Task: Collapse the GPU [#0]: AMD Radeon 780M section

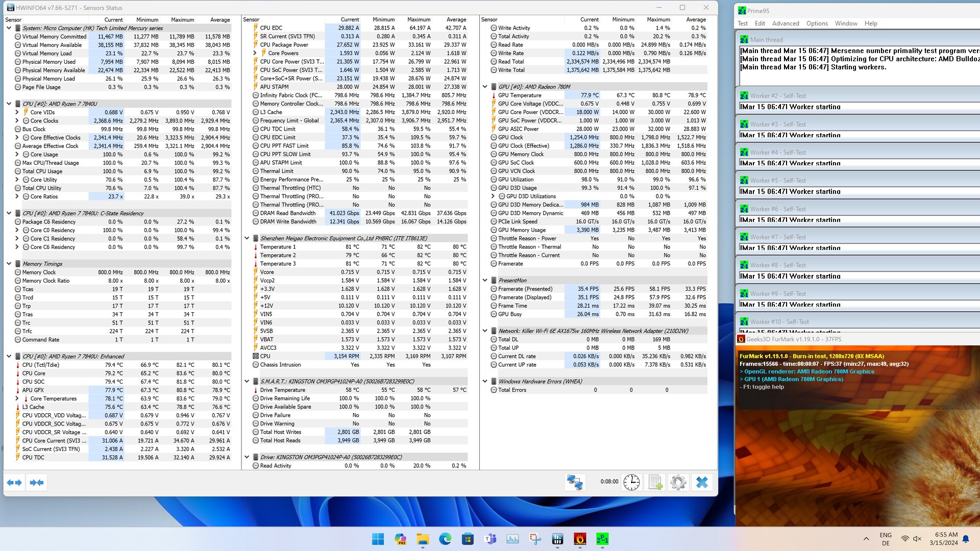Action: pos(485,87)
